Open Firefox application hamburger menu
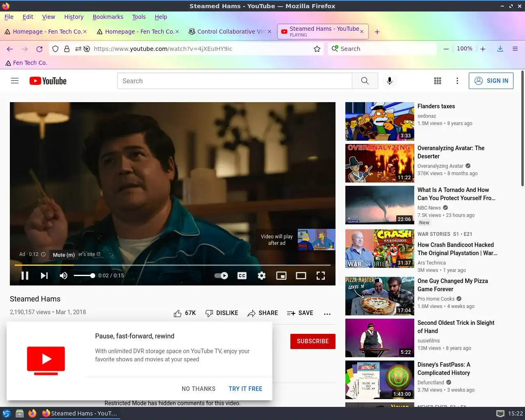525x420 pixels. 515,49
